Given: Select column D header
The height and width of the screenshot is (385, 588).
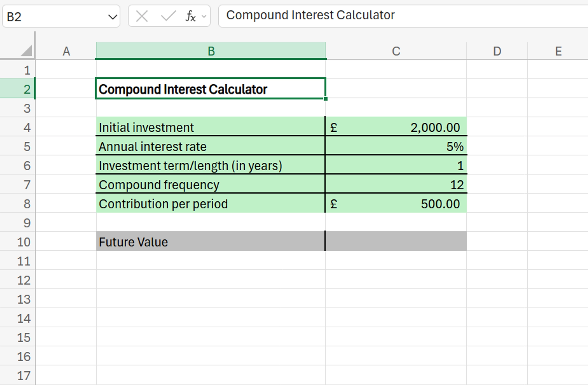Looking at the screenshot, I should [x=497, y=51].
